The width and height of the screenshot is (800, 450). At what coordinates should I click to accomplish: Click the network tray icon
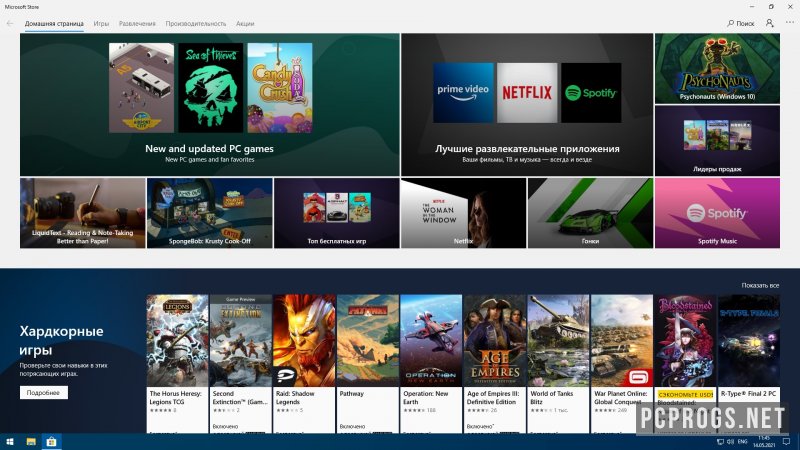coord(720,442)
